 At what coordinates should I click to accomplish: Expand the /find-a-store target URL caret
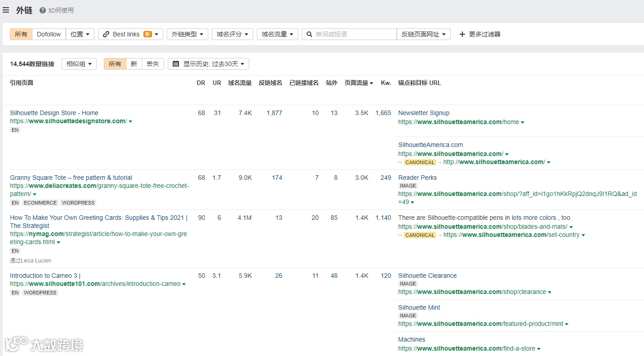click(x=539, y=349)
